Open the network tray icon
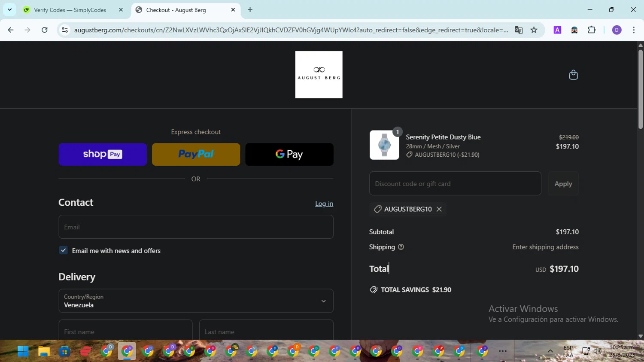The height and width of the screenshot is (362, 644). pyautogui.click(x=586, y=351)
